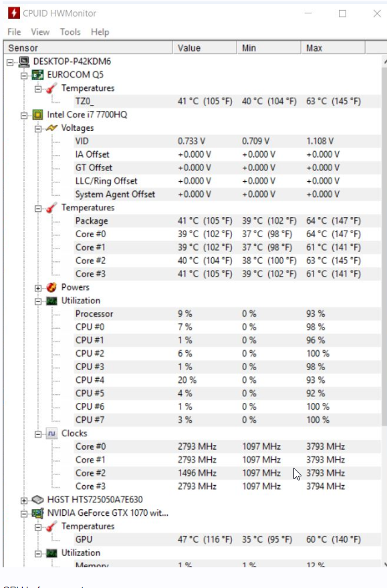
Task: Click the Powers flame icon
Action: tap(51, 287)
